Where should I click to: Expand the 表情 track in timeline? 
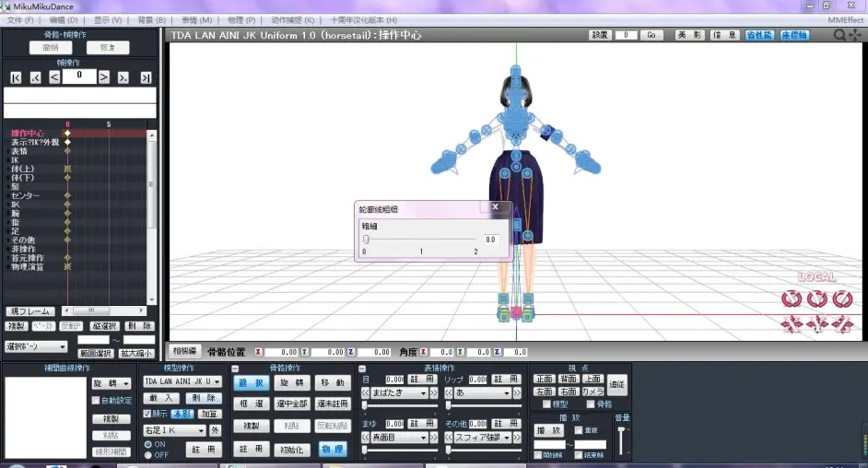7,151
